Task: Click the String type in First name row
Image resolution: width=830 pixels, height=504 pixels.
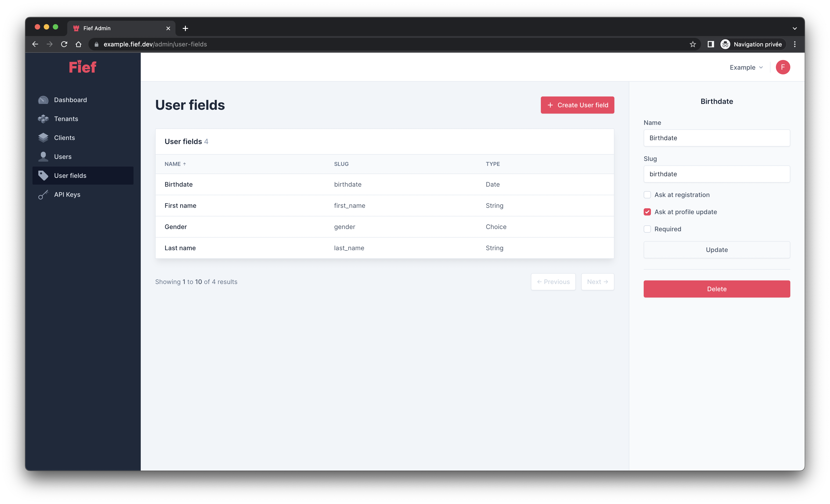Action: 494,206
